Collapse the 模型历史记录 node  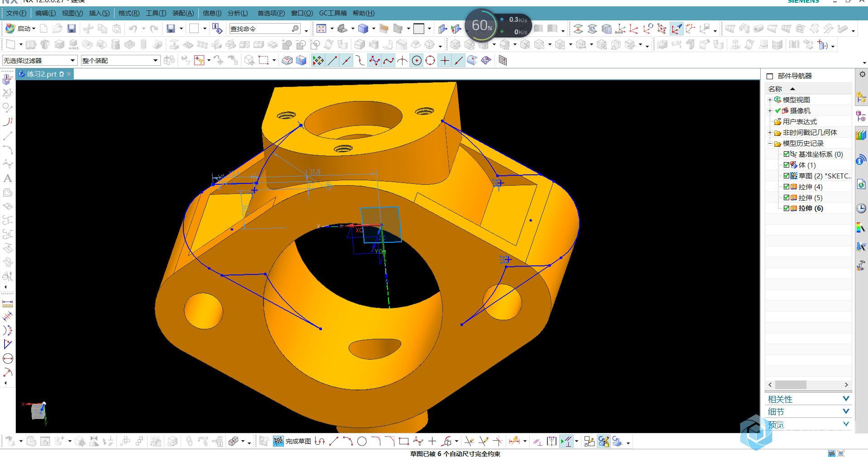(x=770, y=144)
